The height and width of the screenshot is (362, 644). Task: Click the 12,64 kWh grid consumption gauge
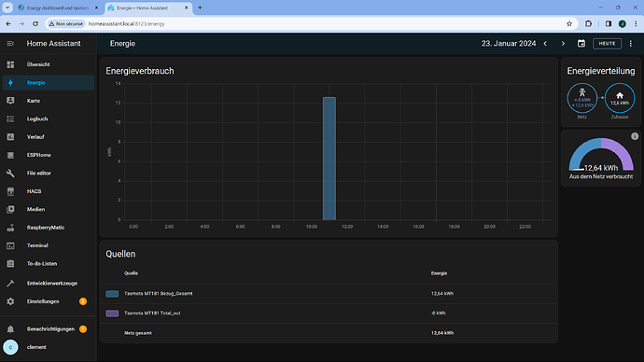point(601,155)
